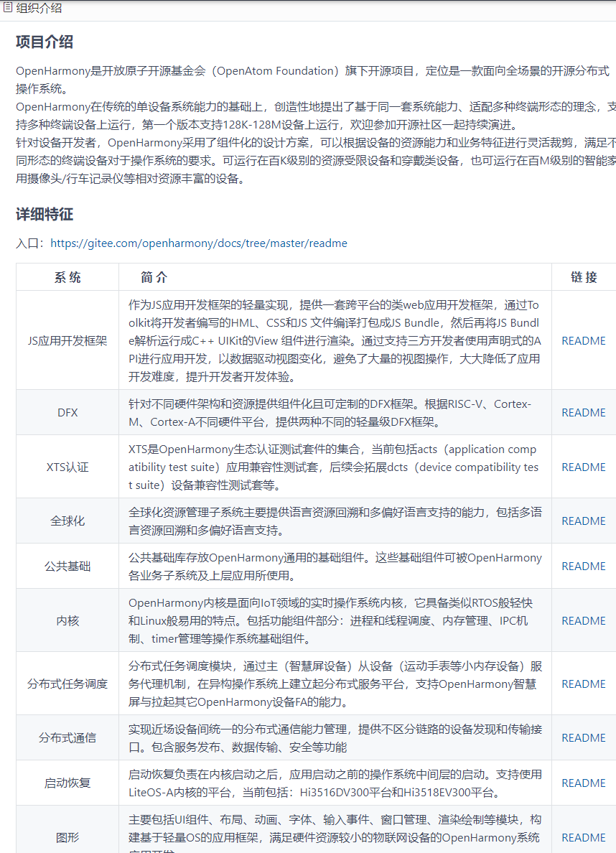The width and height of the screenshot is (616, 853).
Task: Click the 启动恢复负责 description cell
Action: (335, 783)
